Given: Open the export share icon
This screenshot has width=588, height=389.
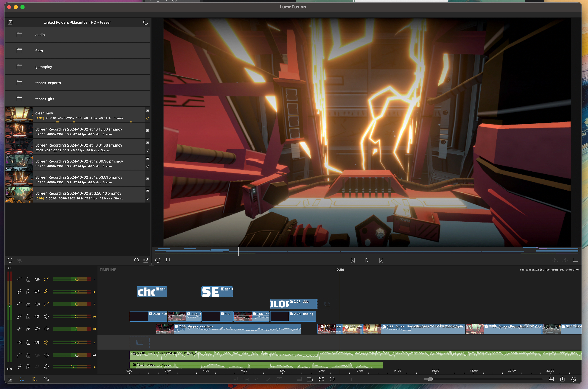Looking at the screenshot, I should (562, 379).
